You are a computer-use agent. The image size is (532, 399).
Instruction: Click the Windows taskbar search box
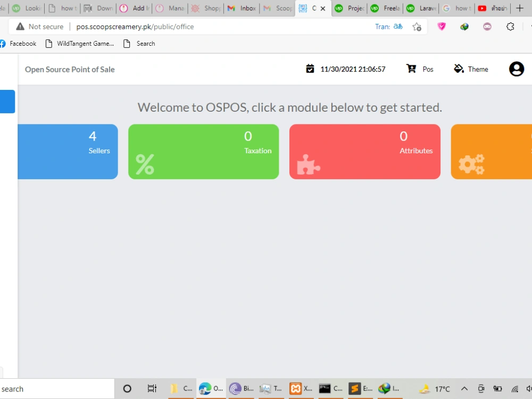tap(57, 389)
